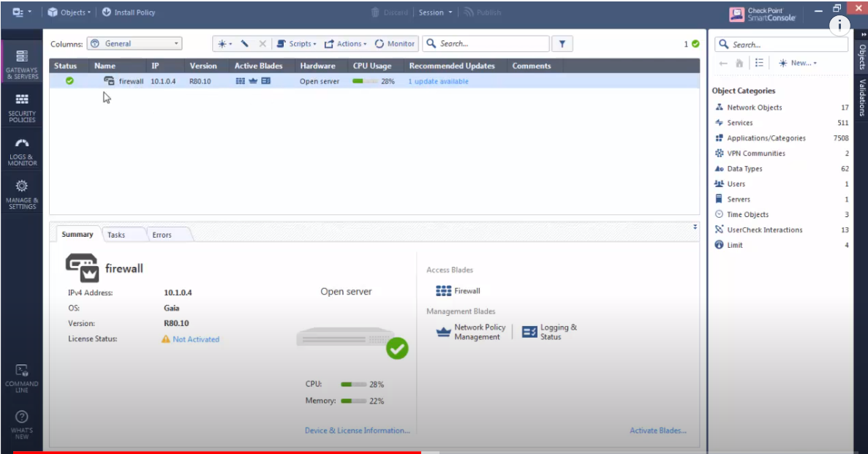
Task: Click the Network Policy Management blade in summary
Action: [470, 332]
